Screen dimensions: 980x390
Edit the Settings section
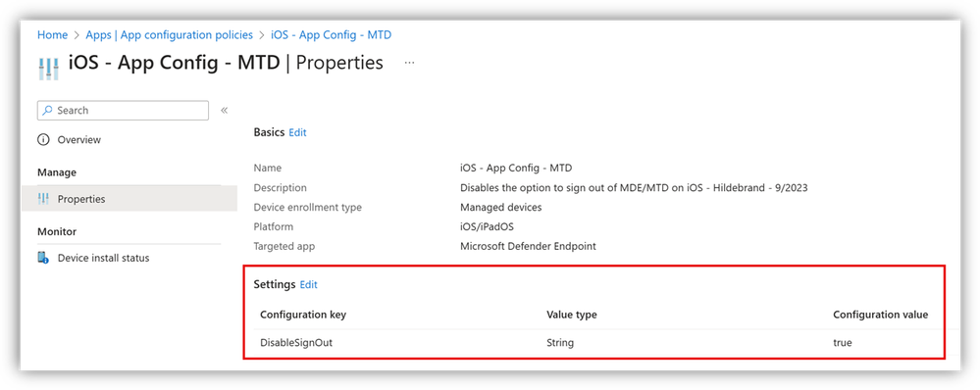click(309, 284)
